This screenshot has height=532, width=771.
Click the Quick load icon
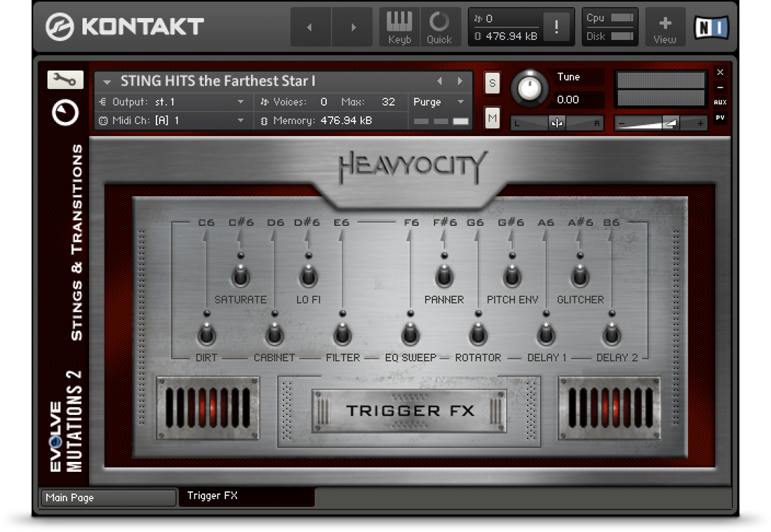click(x=439, y=27)
